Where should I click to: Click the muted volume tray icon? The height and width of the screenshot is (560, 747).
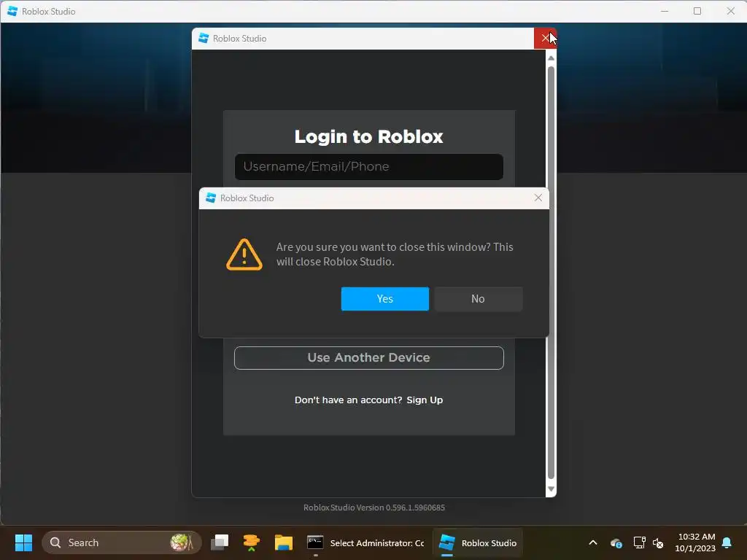[x=658, y=542]
